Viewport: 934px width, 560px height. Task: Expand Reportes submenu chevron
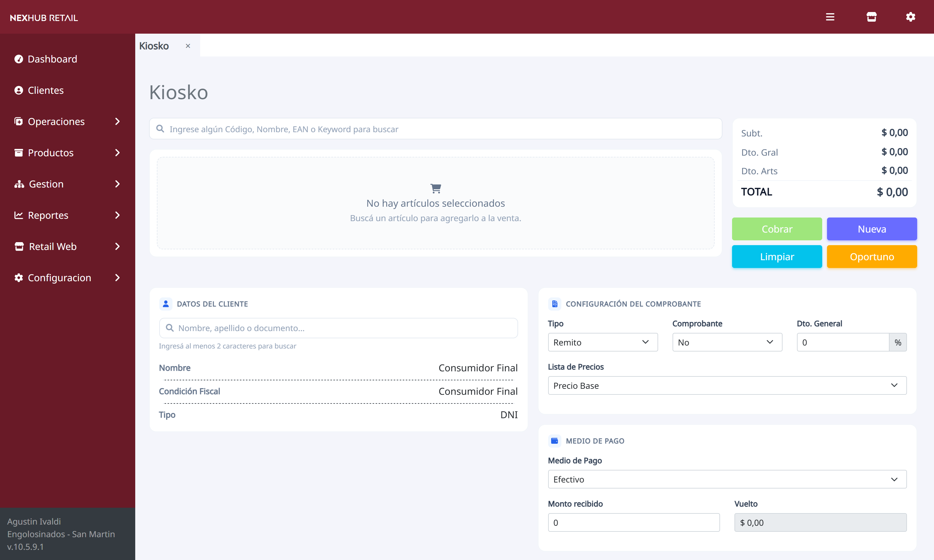coord(118,215)
